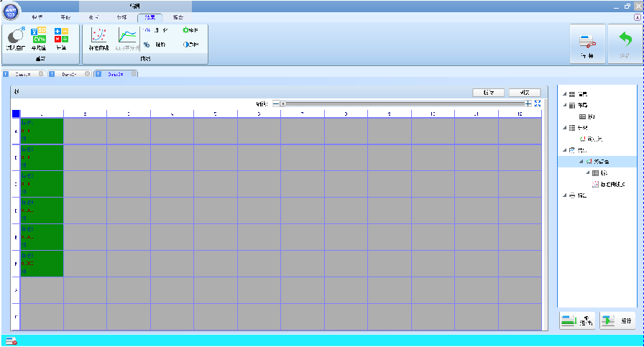Click the overlapping-circles blank subtraction icon

point(16,36)
